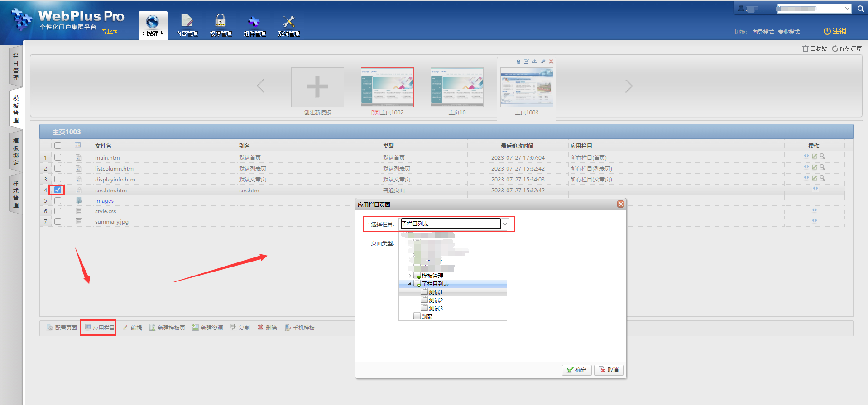Click the code view icon for listcolumn.htm row

pos(806,167)
